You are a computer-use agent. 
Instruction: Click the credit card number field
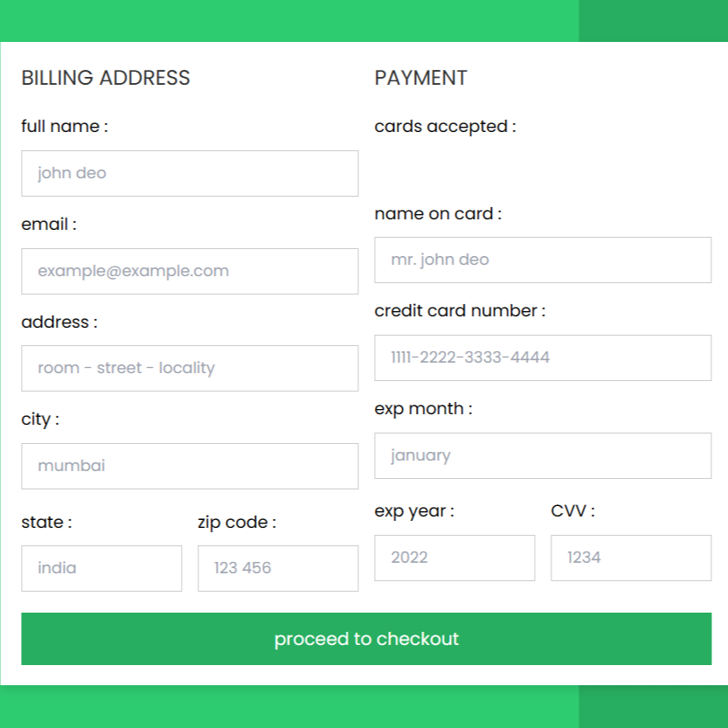pyautogui.click(x=543, y=358)
